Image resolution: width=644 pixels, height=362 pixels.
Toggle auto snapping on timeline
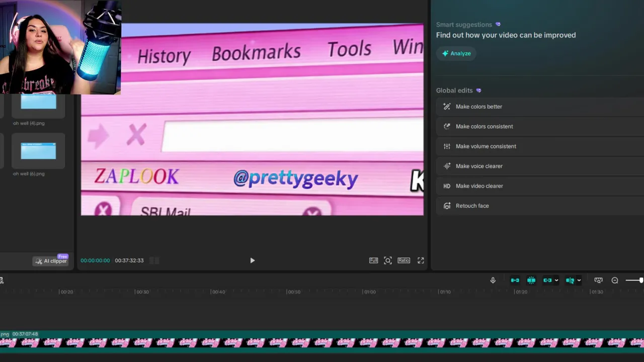coord(531,281)
